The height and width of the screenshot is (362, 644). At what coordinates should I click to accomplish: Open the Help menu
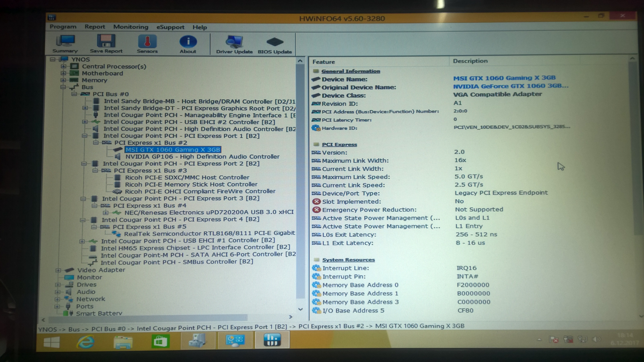(x=200, y=27)
